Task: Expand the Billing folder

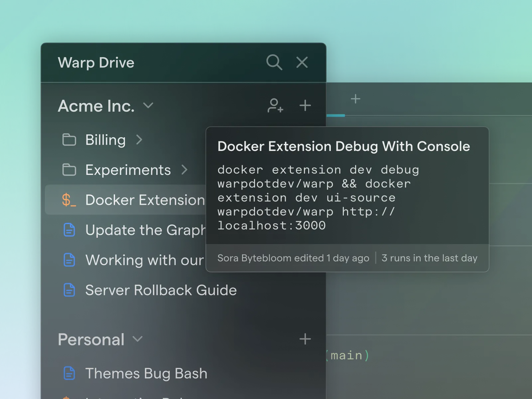Action: 140,140
